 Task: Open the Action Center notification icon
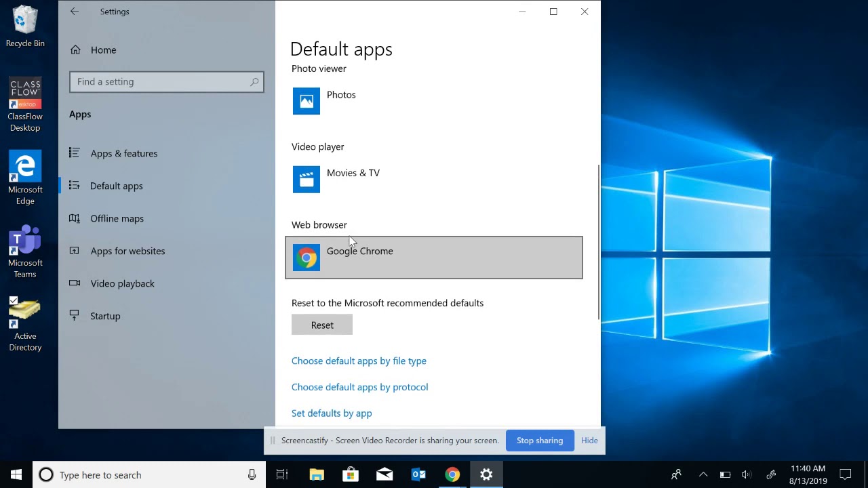click(x=846, y=474)
